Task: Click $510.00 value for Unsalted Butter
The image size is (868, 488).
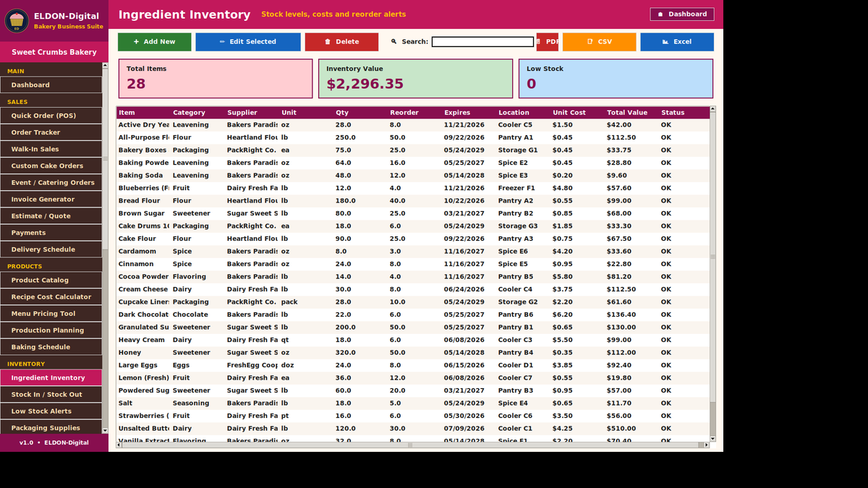Action: 620,429
